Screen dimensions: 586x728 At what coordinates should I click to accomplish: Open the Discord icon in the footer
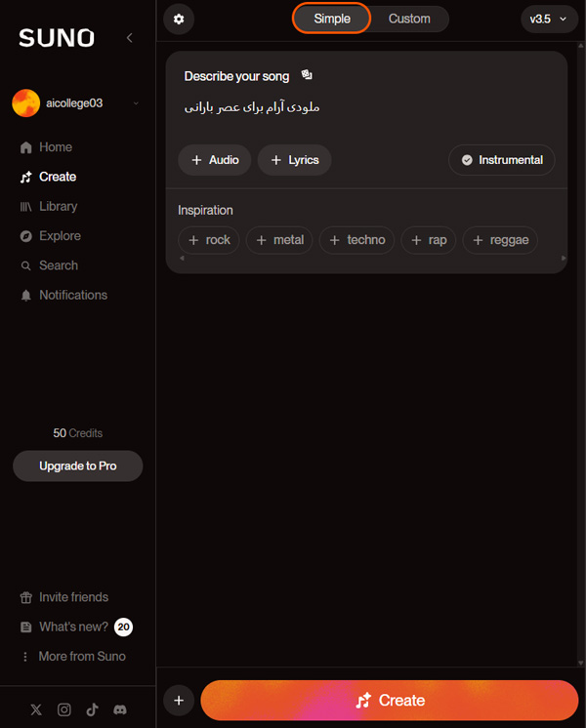click(x=120, y=709)
